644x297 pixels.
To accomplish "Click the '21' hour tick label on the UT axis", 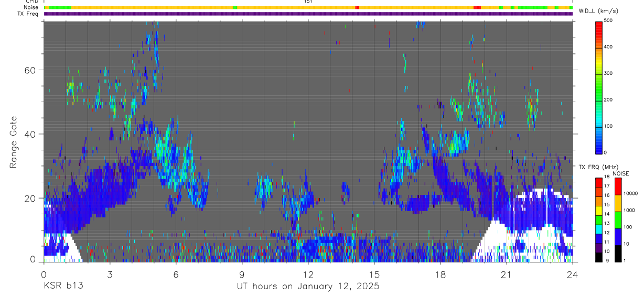I will pos(506,274).
